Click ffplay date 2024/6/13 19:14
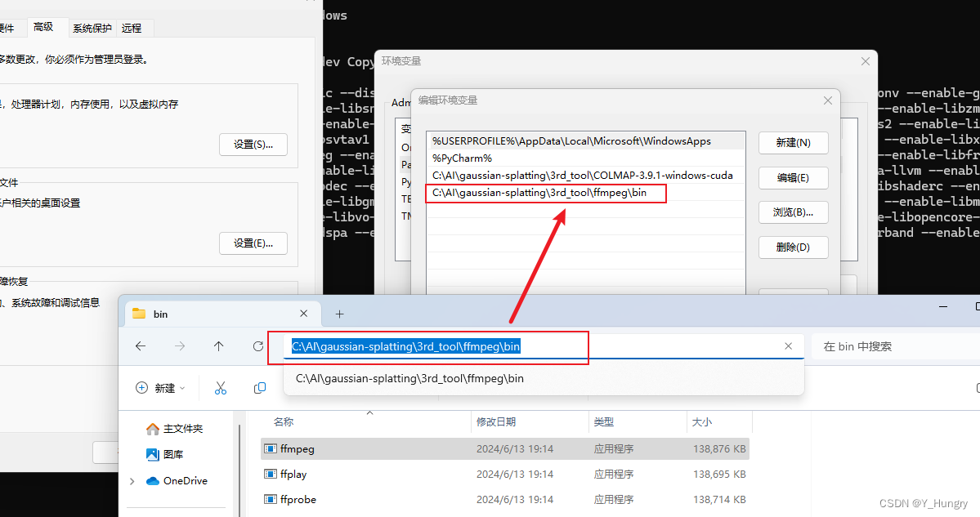 515,475
